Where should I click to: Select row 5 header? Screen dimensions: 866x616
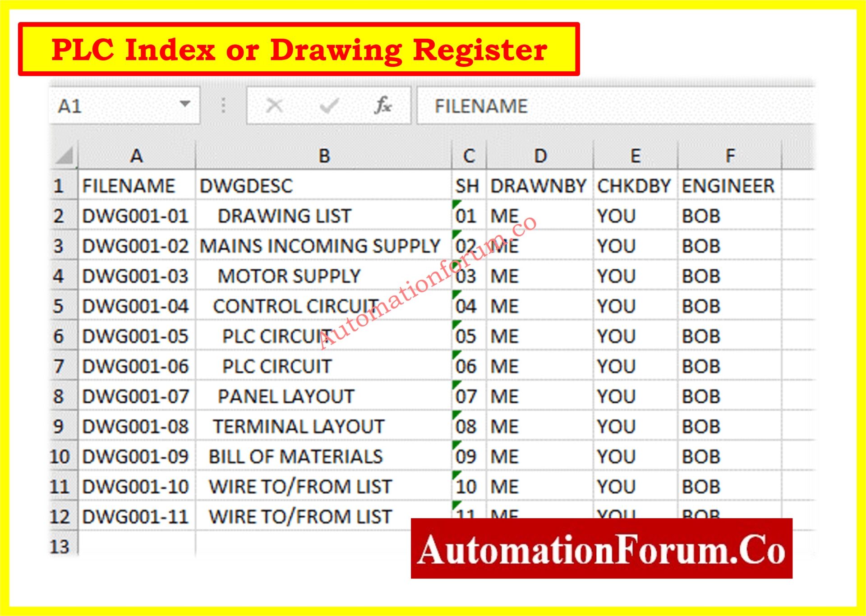(59, 306)
